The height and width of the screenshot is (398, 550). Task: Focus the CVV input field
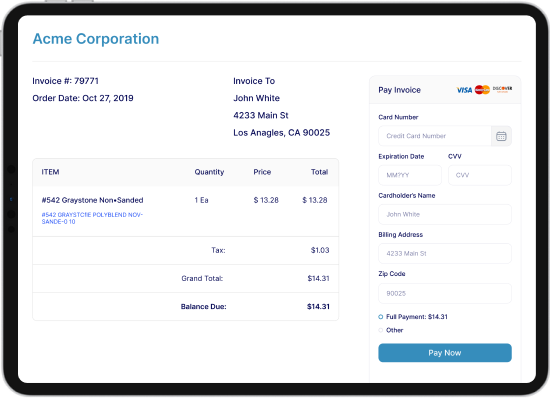[479, 175]
